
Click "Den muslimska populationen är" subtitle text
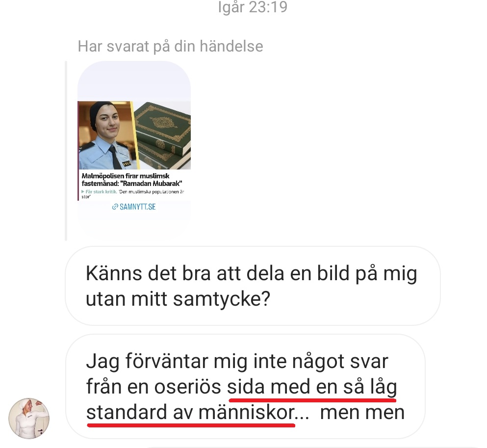click(152, 192)
